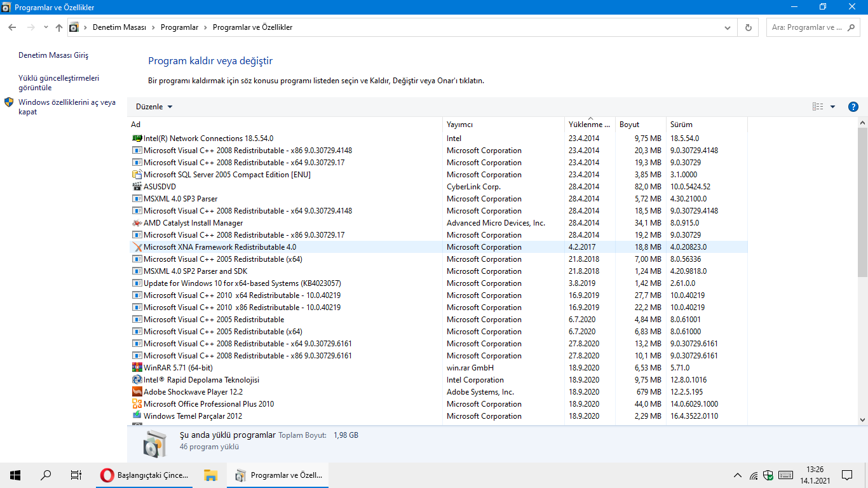Open Yüklü güncelleştirmeleri görüntüle link
Viewport: 868px width, 488px height.
[x=59, y=83]
